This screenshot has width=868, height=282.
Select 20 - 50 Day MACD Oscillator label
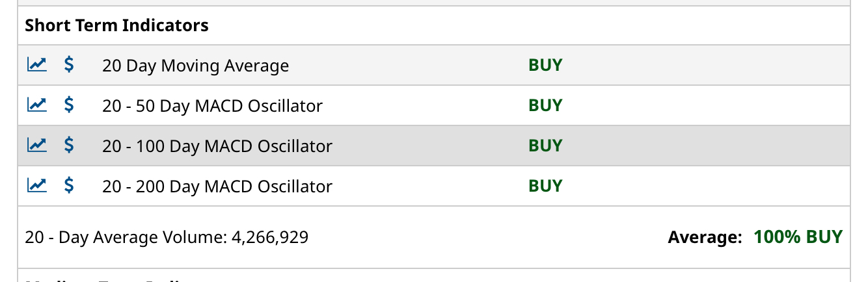pyautogui.click(x=212, y=106)
